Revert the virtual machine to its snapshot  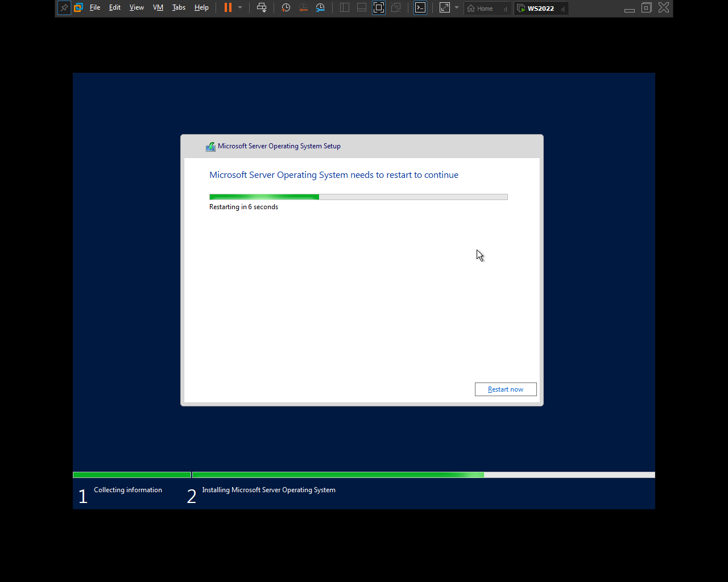pos(303,8)
